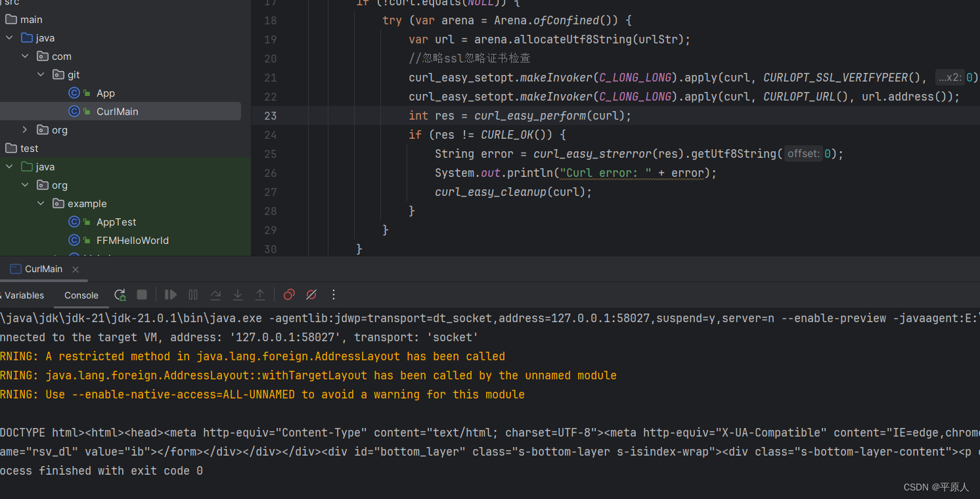Click the console line 'Connected to the target VM'
The image size is (980, 499).
(239, 337)
